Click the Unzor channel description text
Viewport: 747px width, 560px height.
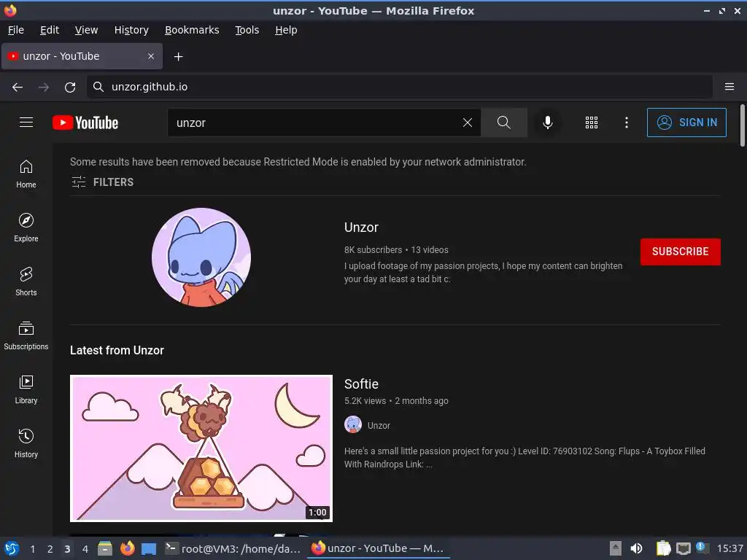click(483, 273)
